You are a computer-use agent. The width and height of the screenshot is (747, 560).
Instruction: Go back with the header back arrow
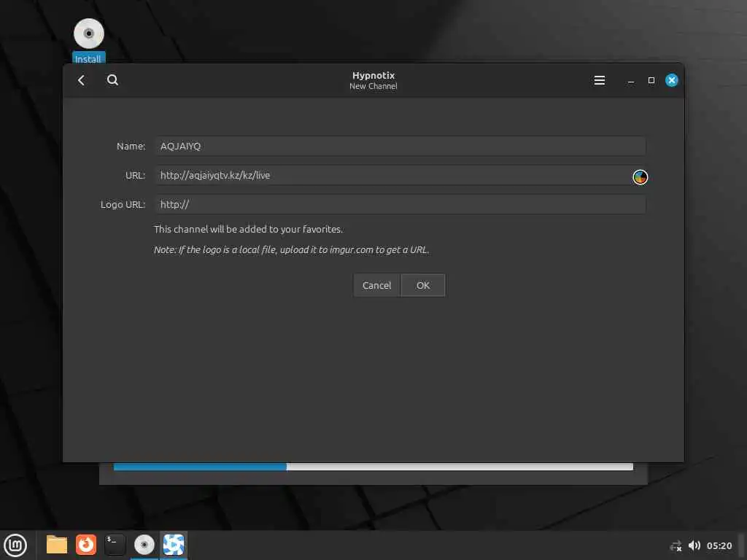click(x=82, y=80)
